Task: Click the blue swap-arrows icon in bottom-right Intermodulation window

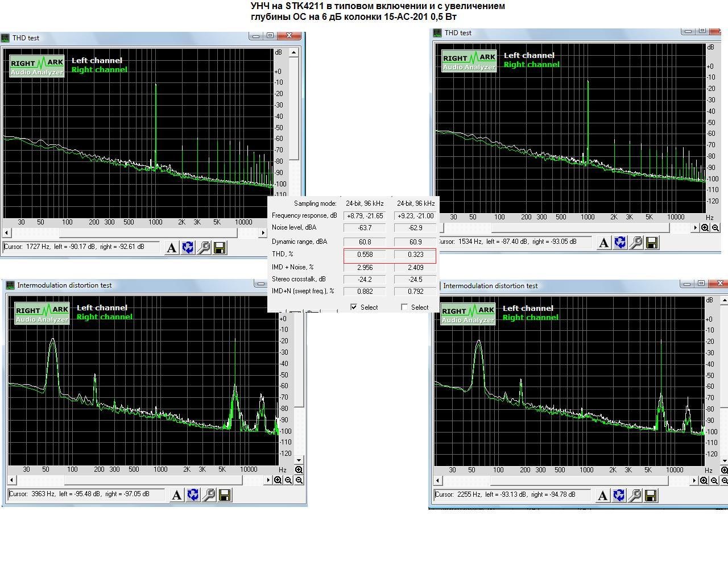Action: click(619, 496)
